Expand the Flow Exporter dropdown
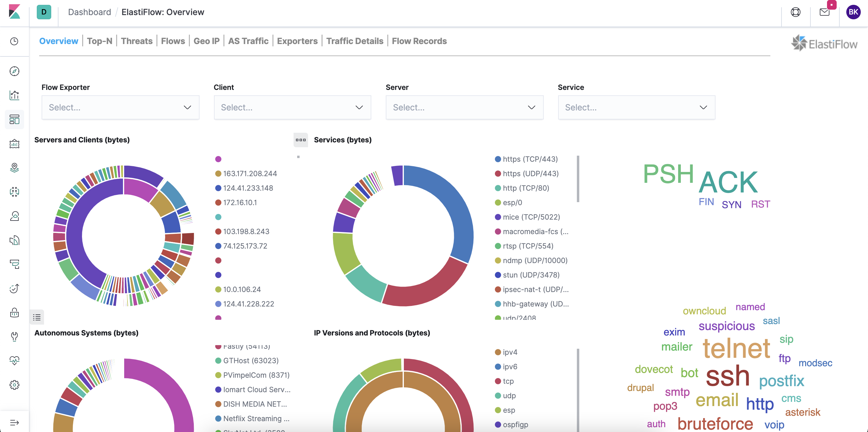This screenshot has height=432, width=868. (120, 108)
